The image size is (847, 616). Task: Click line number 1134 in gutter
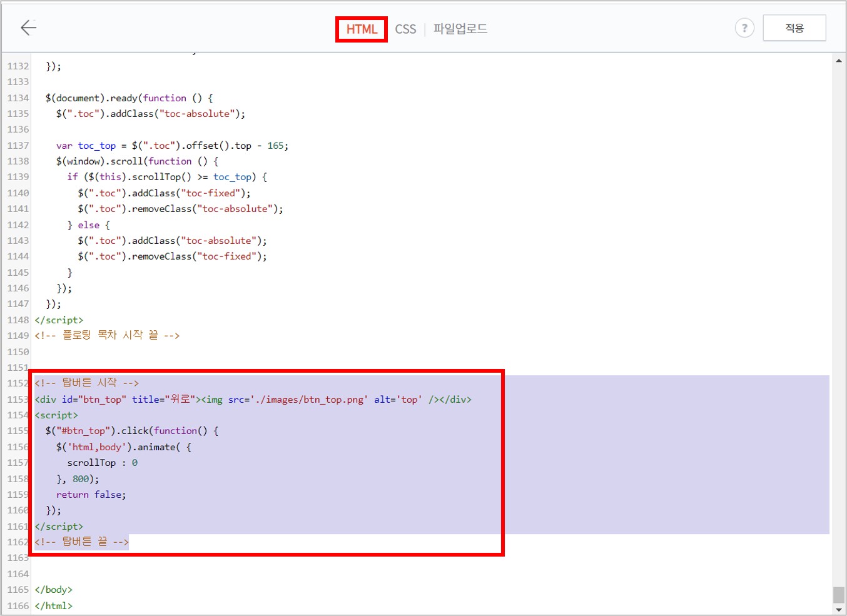pyautogui.click(x=18, y=98)
